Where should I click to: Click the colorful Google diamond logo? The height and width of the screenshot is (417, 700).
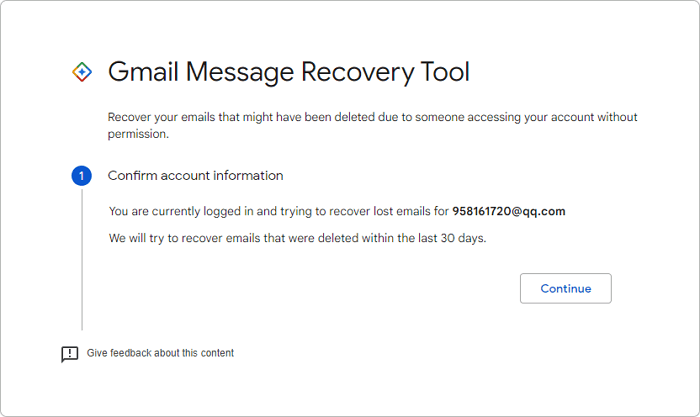coord(82,72)
